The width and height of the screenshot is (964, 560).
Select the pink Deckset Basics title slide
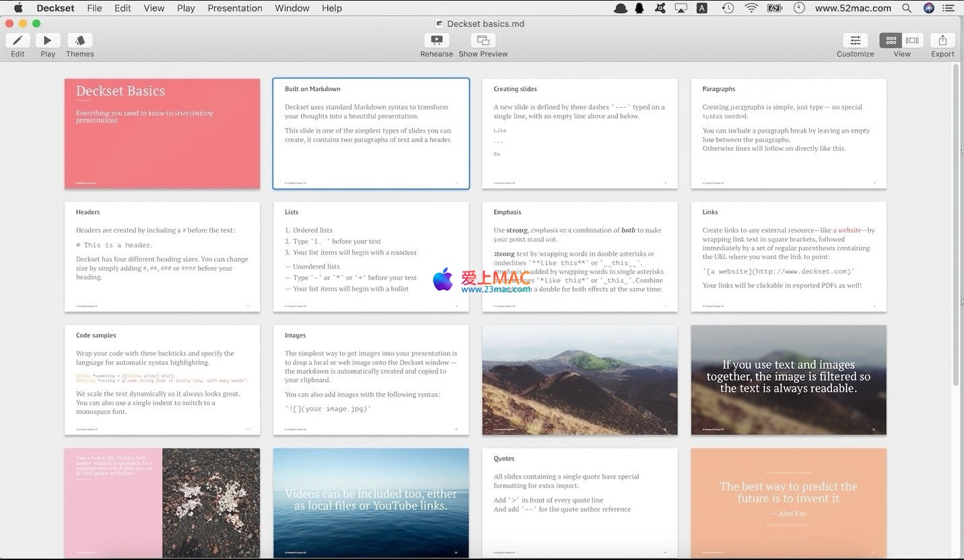162,133
